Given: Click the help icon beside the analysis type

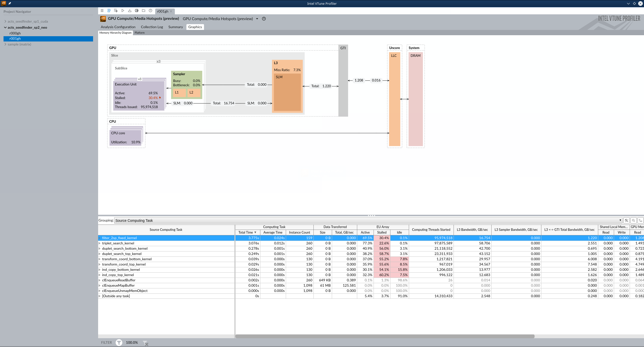Looking at the screenshot, I should click(x=264, y=19).
